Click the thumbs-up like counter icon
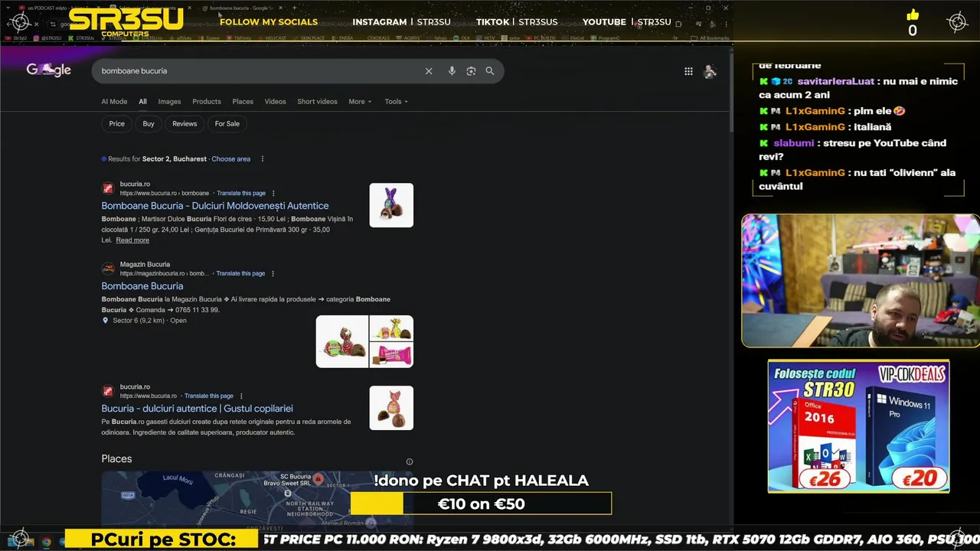Screen dimensions: 980x551 pos(913,15)
